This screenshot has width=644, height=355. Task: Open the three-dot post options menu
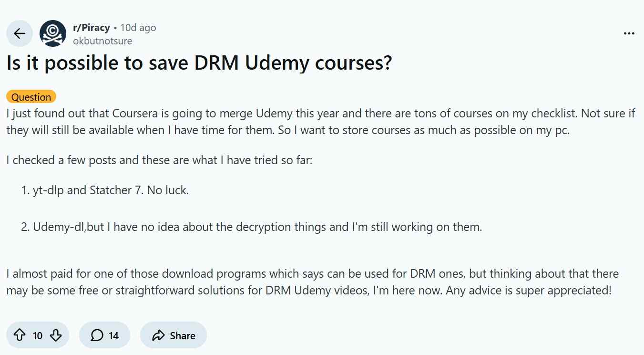630,33
